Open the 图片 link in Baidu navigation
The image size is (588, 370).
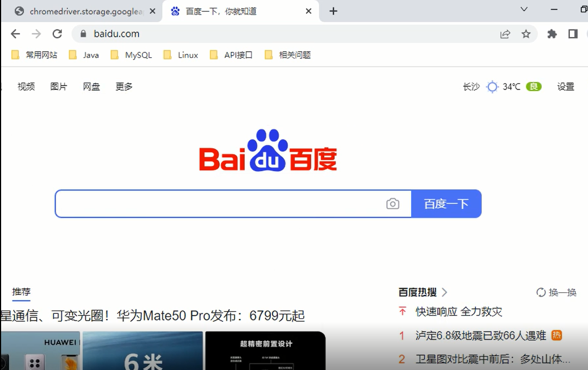click(59, 87)
